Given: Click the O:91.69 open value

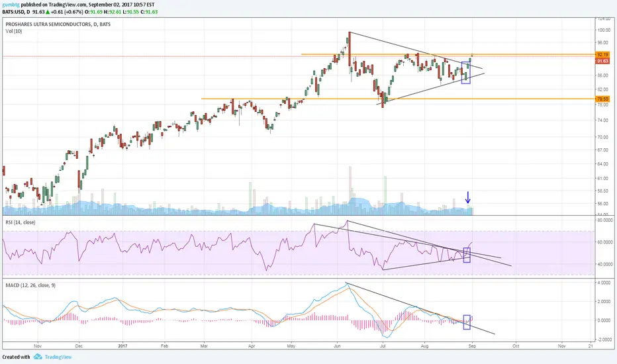Looking at the screenshot, I should (93, 12).
